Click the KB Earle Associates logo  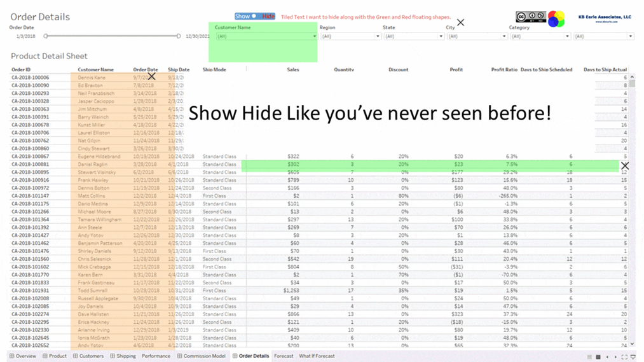(603, 19)
